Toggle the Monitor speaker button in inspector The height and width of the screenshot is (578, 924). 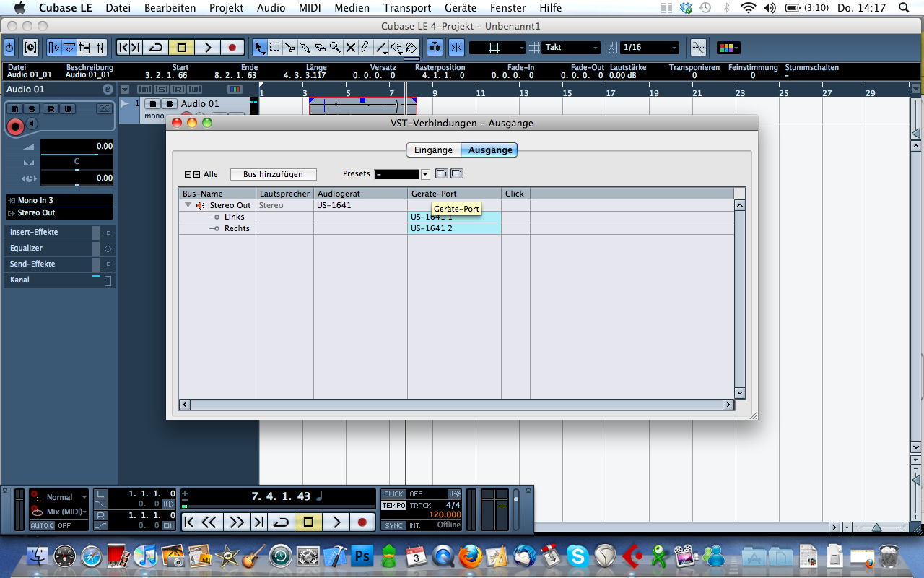tap(32, 124)
